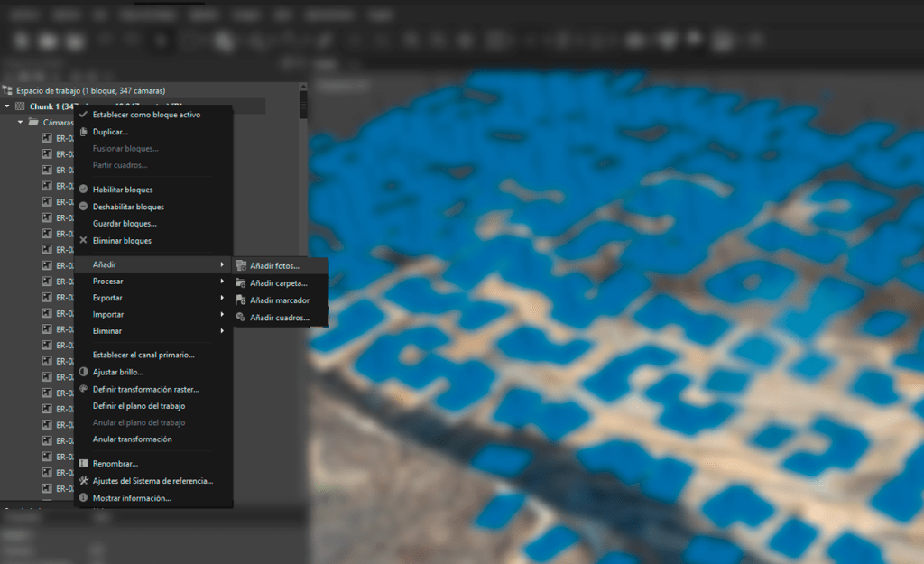Collapse the Chunk 1 tree node
Viewport: 924px width, 564px height.
point(7,106)
